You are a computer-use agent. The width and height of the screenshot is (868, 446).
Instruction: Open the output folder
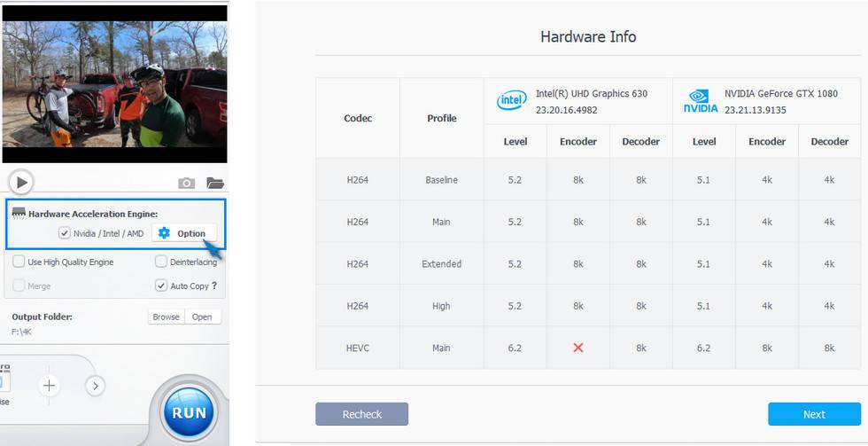pos(202,317)
